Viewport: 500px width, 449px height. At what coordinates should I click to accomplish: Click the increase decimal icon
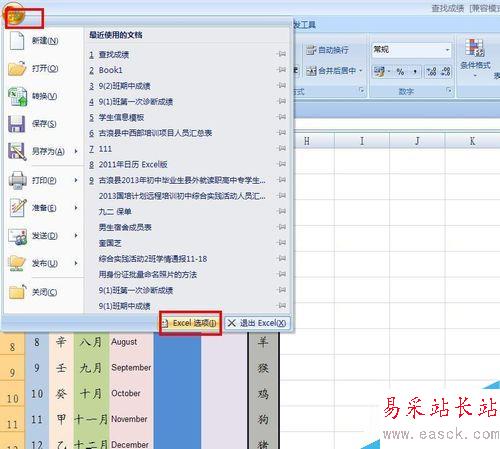tap(431, 71)
